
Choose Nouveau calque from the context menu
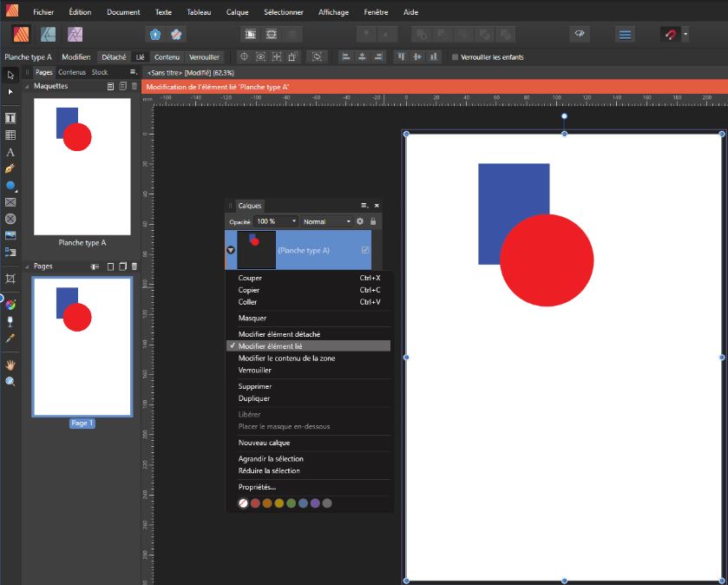tap(308, 443)
